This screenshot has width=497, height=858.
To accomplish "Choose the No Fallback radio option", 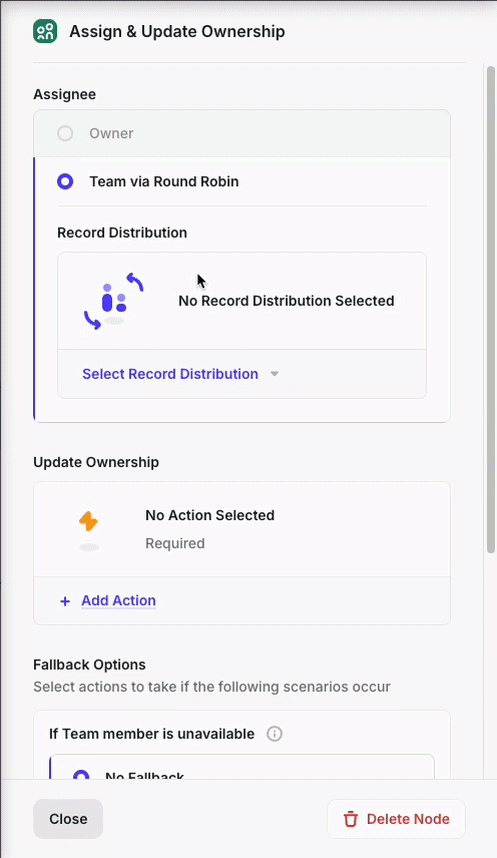I will point(81,775).
